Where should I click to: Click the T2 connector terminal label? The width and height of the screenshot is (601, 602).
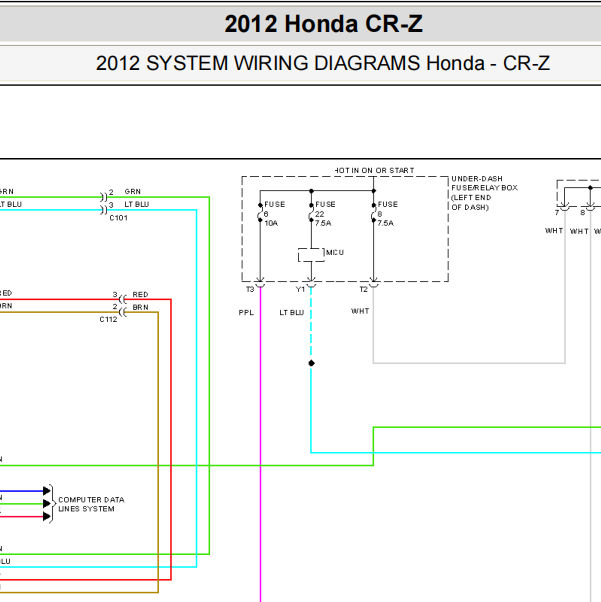click(363, 289)
